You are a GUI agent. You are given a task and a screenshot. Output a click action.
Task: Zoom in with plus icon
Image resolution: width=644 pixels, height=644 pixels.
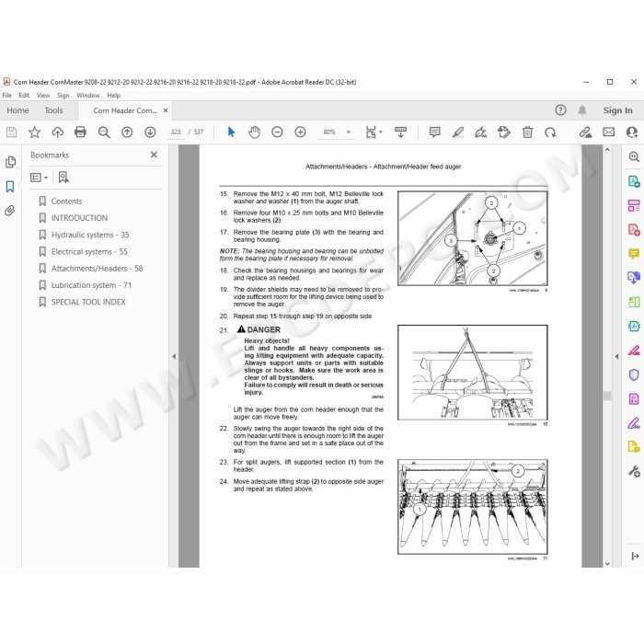pos(300,132)
